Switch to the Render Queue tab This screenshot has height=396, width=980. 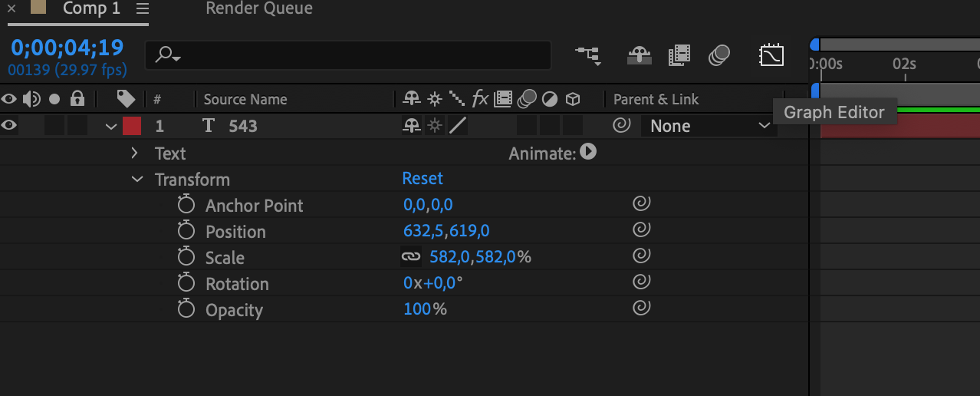click(259, 9)
